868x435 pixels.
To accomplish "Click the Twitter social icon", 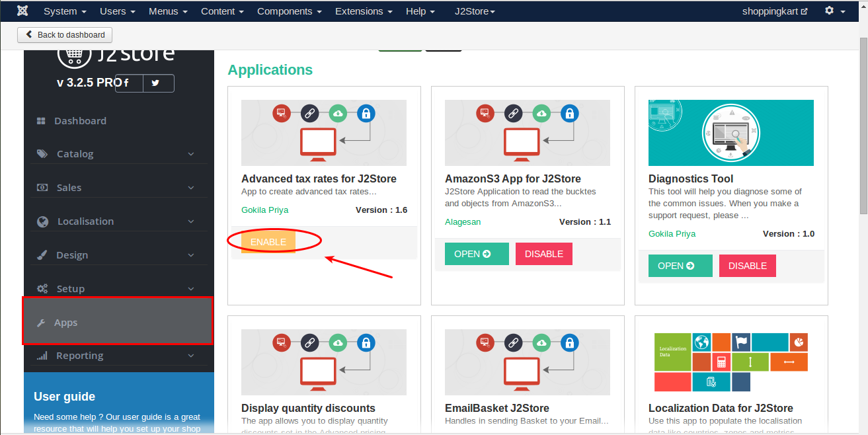I will click(155, 83).
